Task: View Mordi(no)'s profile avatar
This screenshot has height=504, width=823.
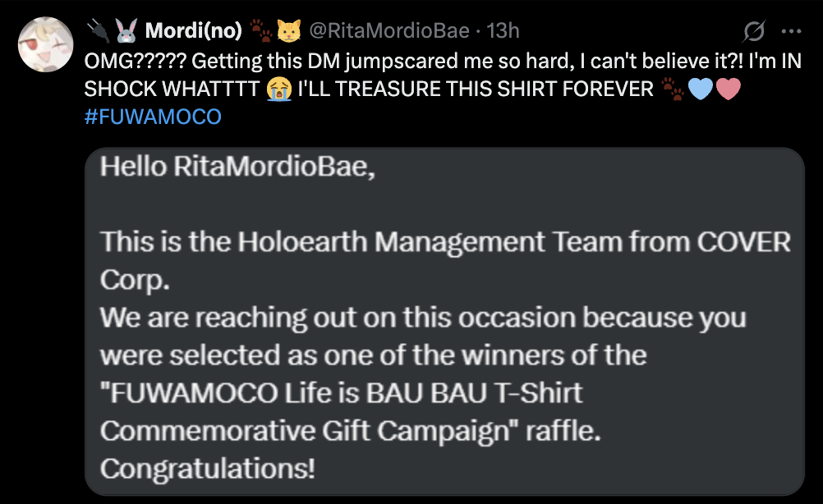Action: [46, 44]
